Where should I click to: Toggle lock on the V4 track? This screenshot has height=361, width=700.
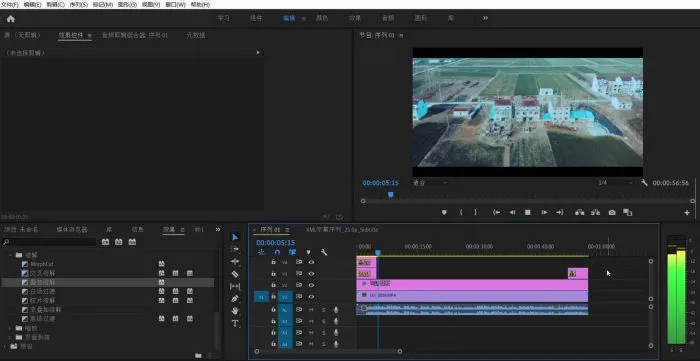coord(273,262)
